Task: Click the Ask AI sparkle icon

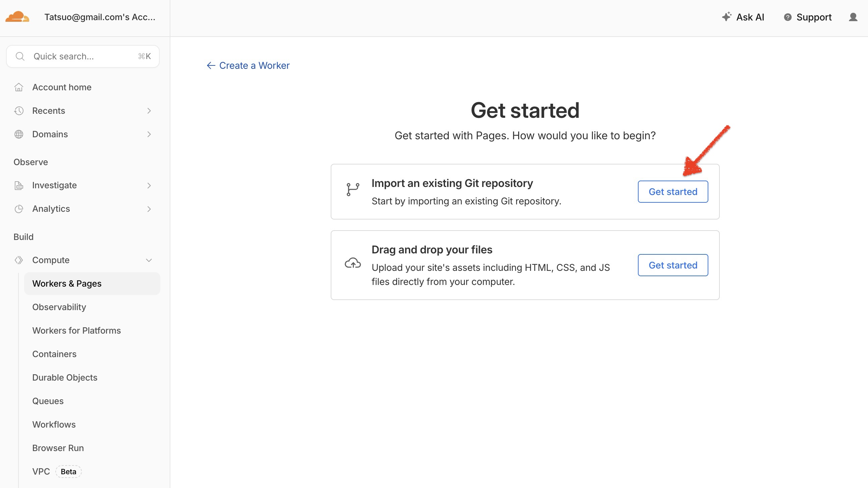Action: tap(726, 16)
